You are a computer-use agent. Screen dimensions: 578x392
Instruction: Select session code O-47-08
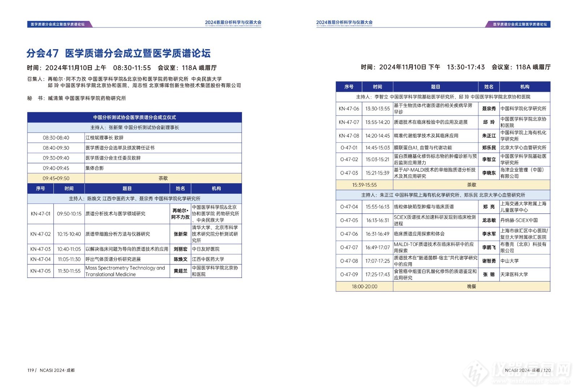(349, 261)
